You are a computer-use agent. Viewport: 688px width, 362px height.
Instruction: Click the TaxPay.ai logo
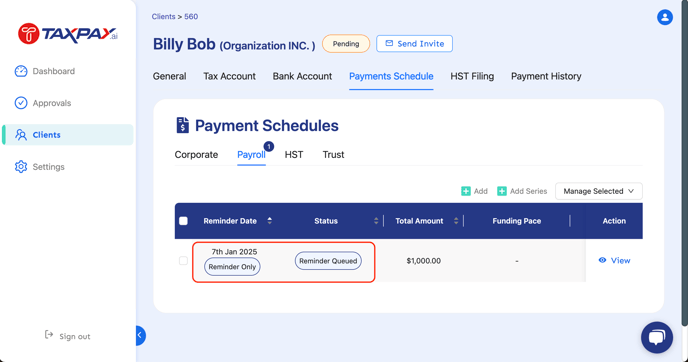(68, 34)
